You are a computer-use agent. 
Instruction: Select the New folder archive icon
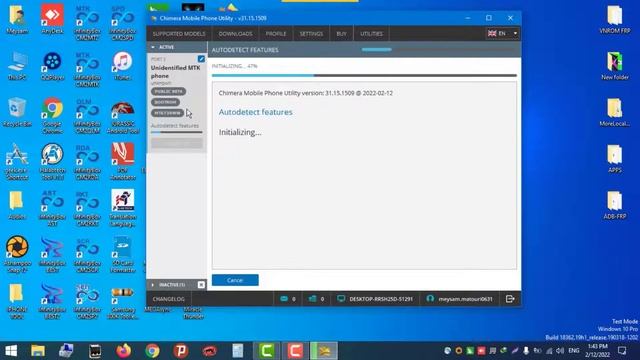pyautogui.click(x=615, y=66)
